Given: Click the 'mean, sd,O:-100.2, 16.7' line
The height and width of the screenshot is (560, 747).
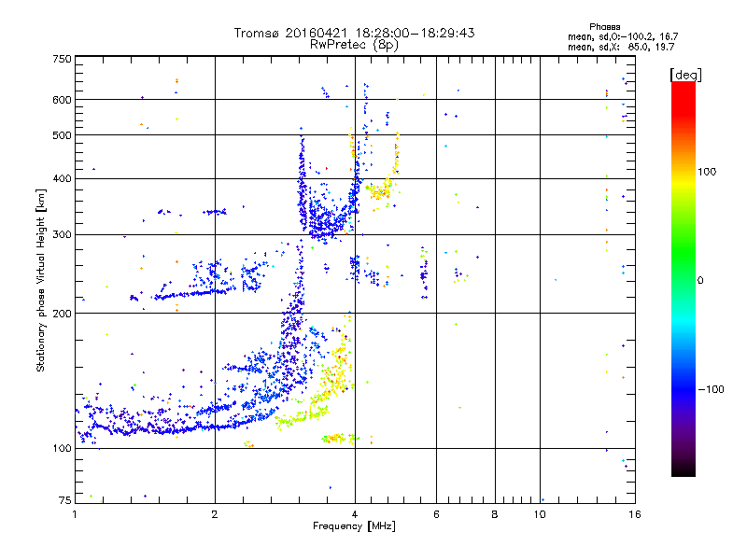Looking at the screenshot, I should point(623,36).
